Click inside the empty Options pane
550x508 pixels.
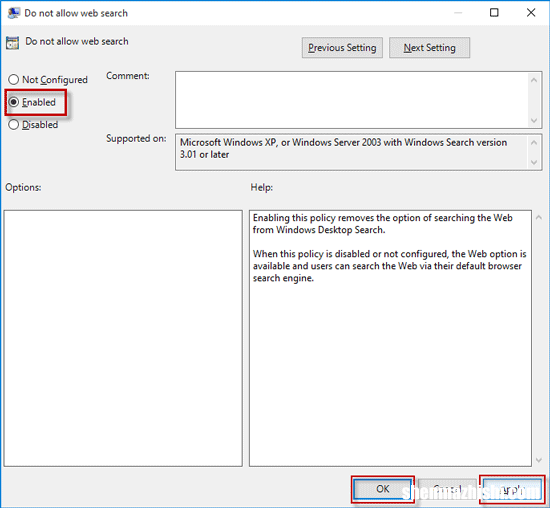click(x=123, y=338)
